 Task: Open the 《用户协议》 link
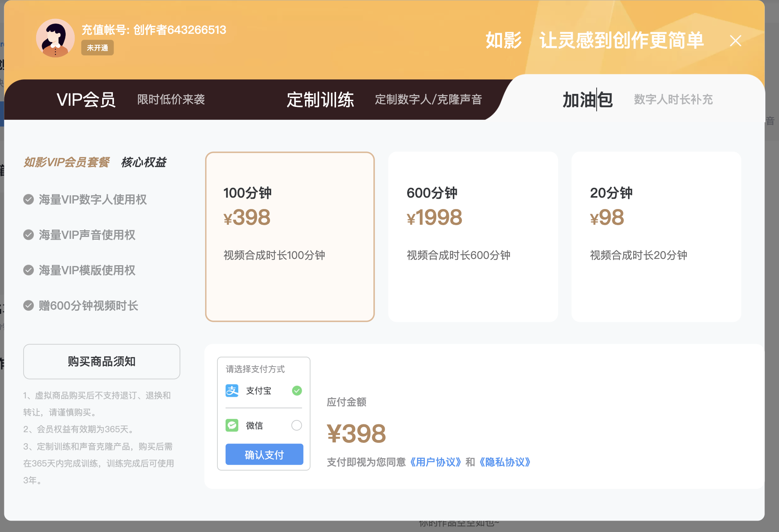tap(435, 462)
